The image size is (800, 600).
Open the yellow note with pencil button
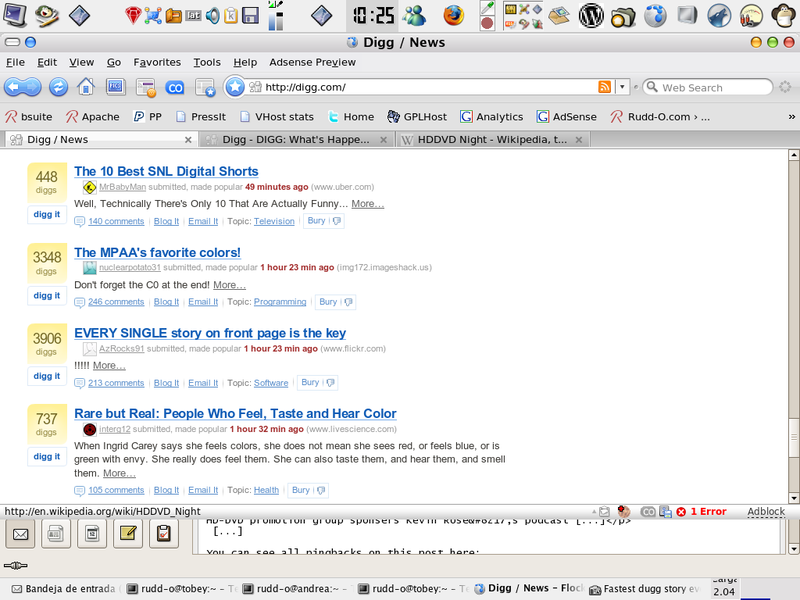(128, 534)
